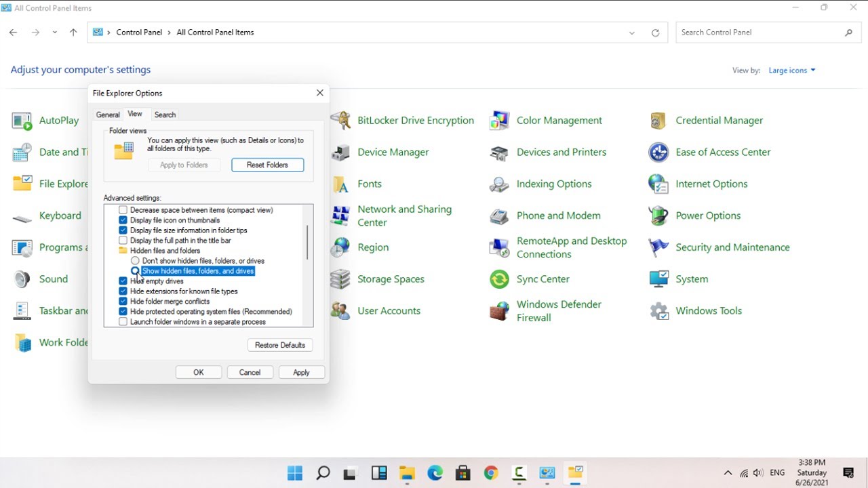The width and height of the screenshot is (868, 488).
Task: Open Device Manager icon
Action: (x=340, y=152)
